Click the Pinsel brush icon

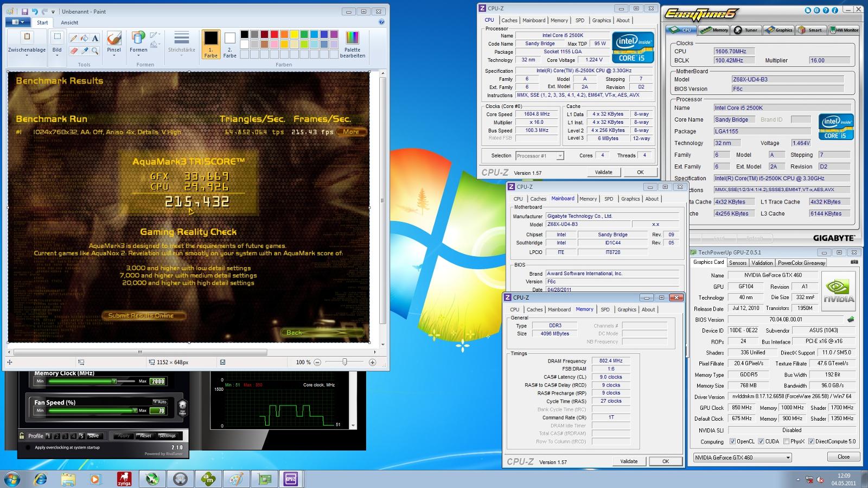pyautogui.click(x=114, y=38)
